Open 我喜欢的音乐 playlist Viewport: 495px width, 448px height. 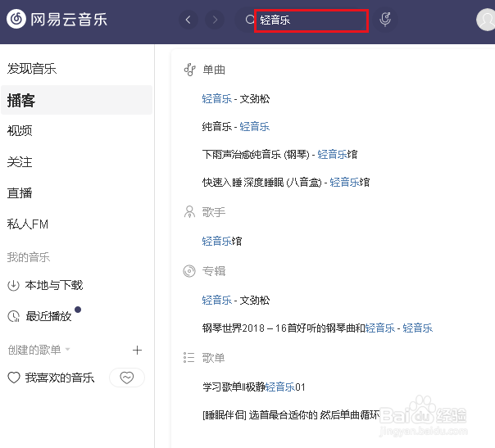60,378
